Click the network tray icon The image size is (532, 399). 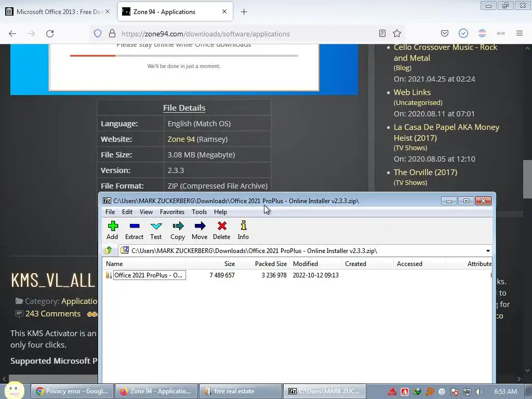(467, 392)
